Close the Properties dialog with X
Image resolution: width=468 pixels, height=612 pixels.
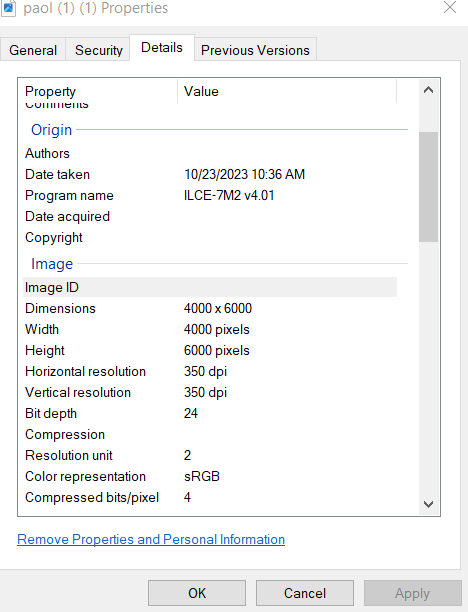click(x=450, y=7)
